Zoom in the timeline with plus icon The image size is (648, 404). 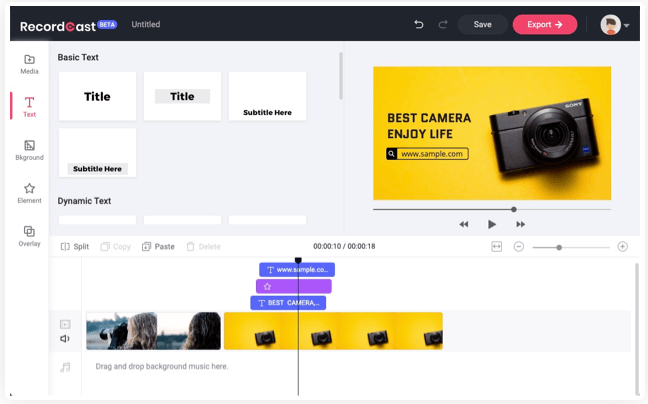click(x=622, y=247)
